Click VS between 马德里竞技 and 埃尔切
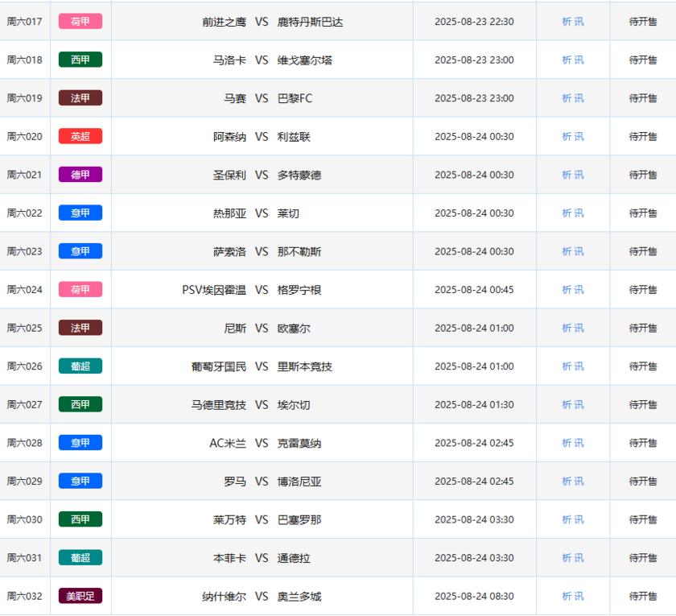Viewport: 676px width, 616px height. (262, 405)
